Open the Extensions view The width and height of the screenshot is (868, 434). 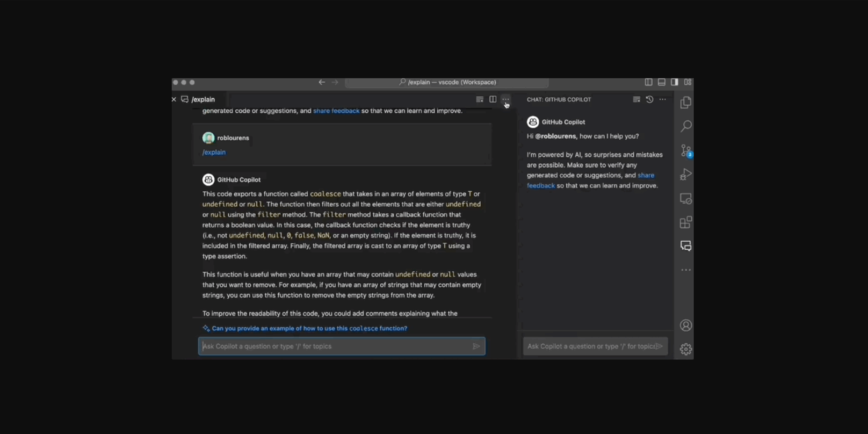(x=685, y=222)
